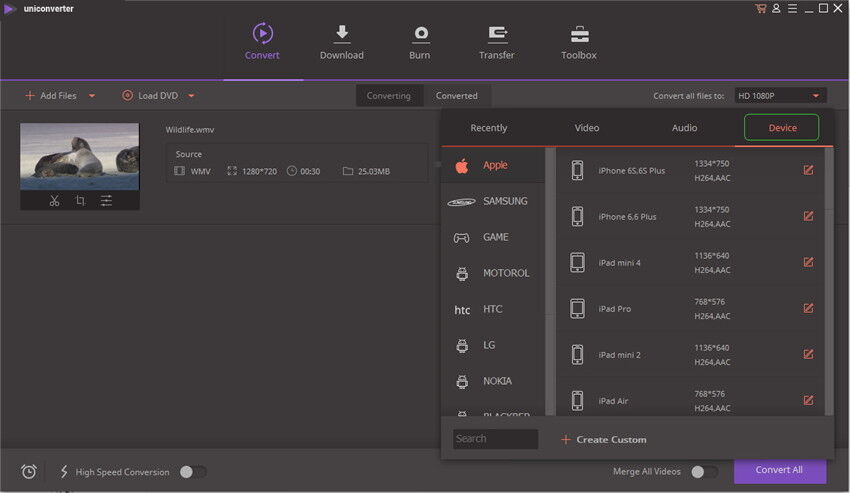Click the device list vertical scrollbar
Screen dimensions: 850x493
tap(829, 281)
